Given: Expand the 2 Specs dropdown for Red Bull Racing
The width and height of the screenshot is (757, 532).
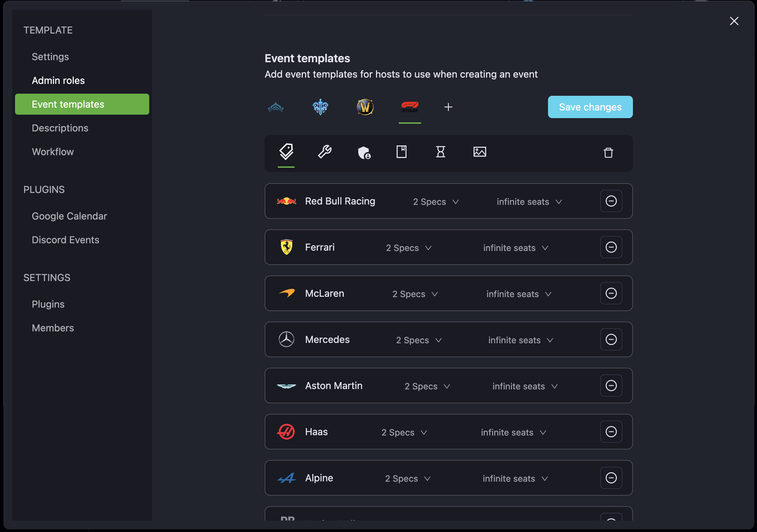Looking at the screenshot, I should coord(436,202).
